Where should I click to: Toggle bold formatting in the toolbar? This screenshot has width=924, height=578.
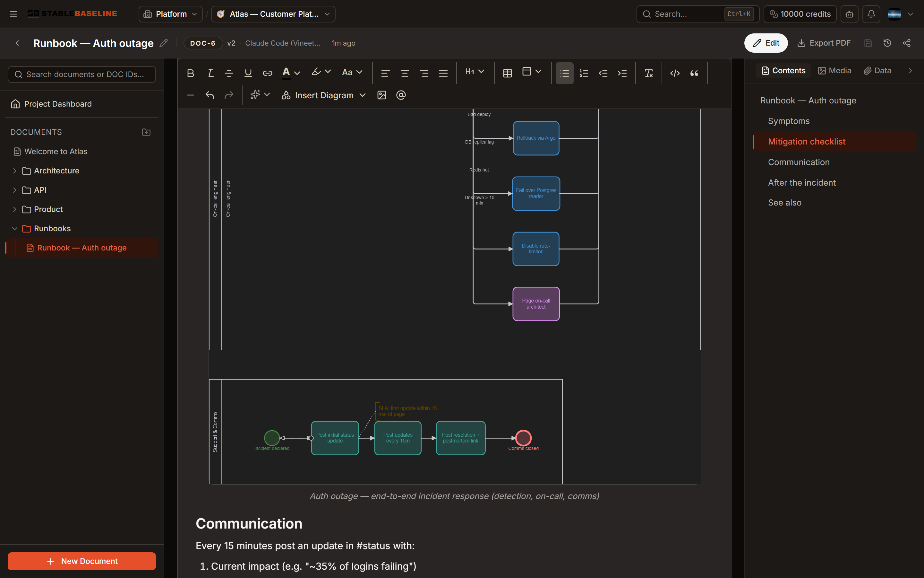(x=191, y=73)
